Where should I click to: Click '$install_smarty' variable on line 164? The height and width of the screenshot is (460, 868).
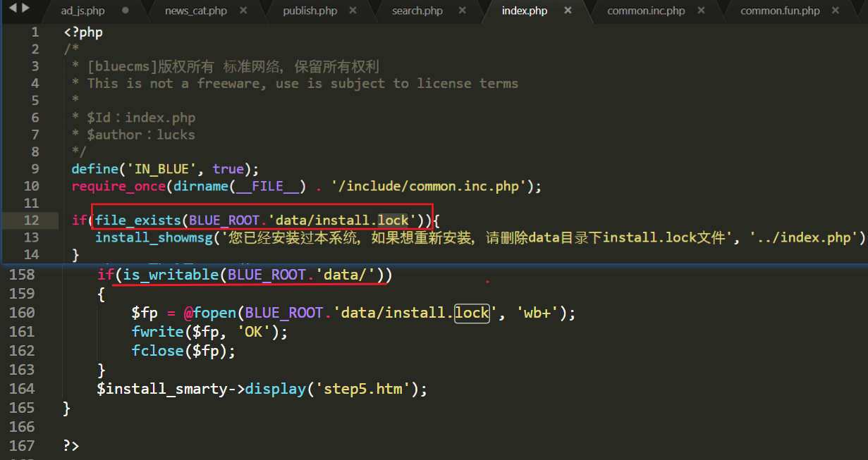pyautogui.click(x=162, y=389)
